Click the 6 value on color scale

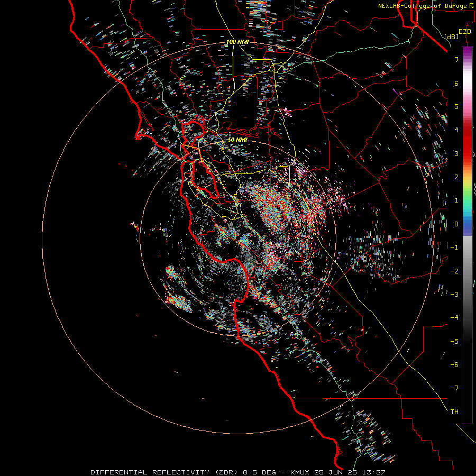point(456,83)
